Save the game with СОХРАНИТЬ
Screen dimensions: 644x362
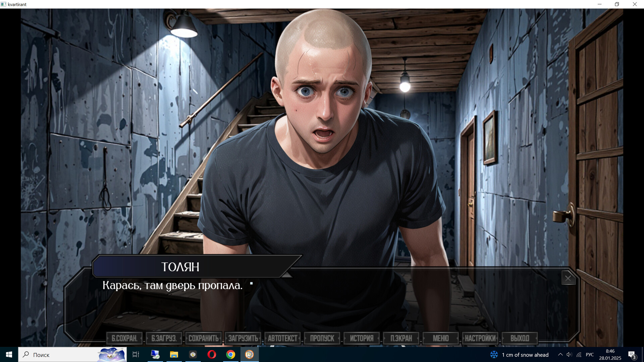pos(203,338)
